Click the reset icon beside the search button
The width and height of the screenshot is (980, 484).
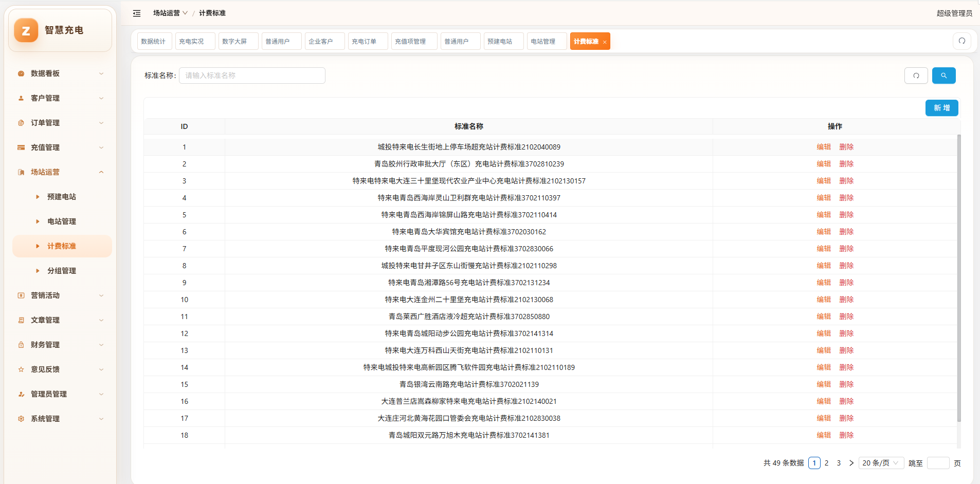[x=916, y=76]
